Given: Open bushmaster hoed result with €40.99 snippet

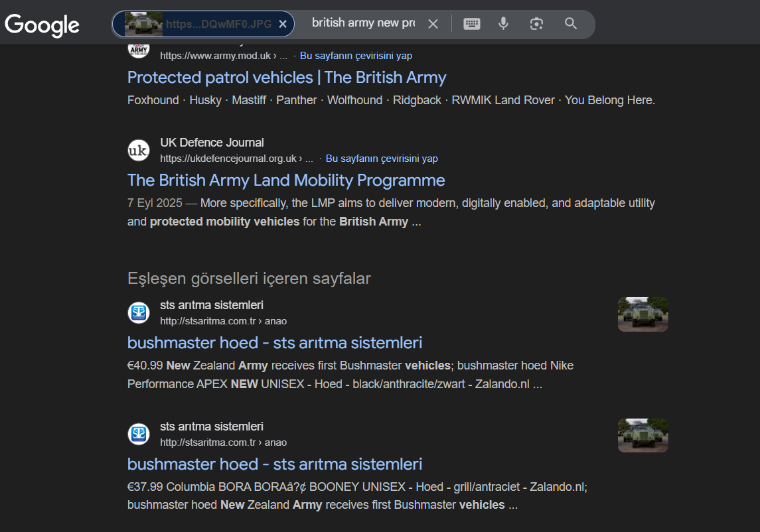Looking at the screenshot, I should tap(275, 343).
